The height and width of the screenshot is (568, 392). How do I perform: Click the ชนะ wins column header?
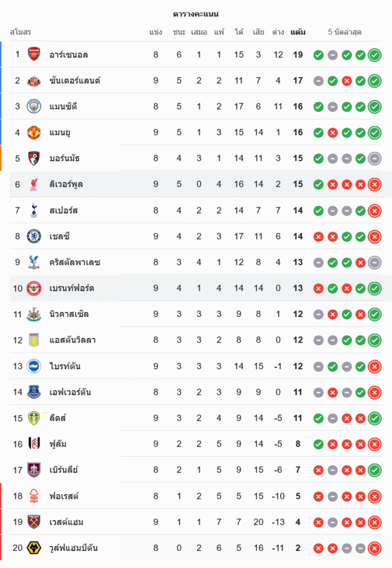[x=180, y=32]
